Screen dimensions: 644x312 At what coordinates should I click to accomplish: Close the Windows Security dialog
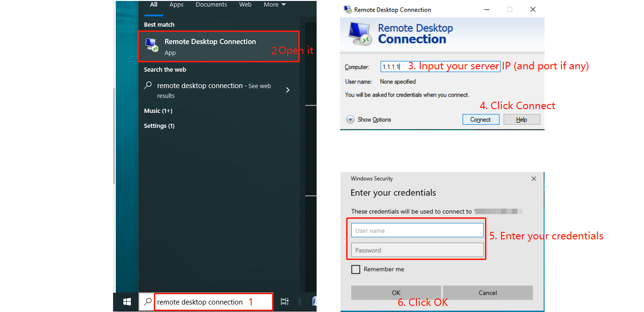tap(533, 178)
